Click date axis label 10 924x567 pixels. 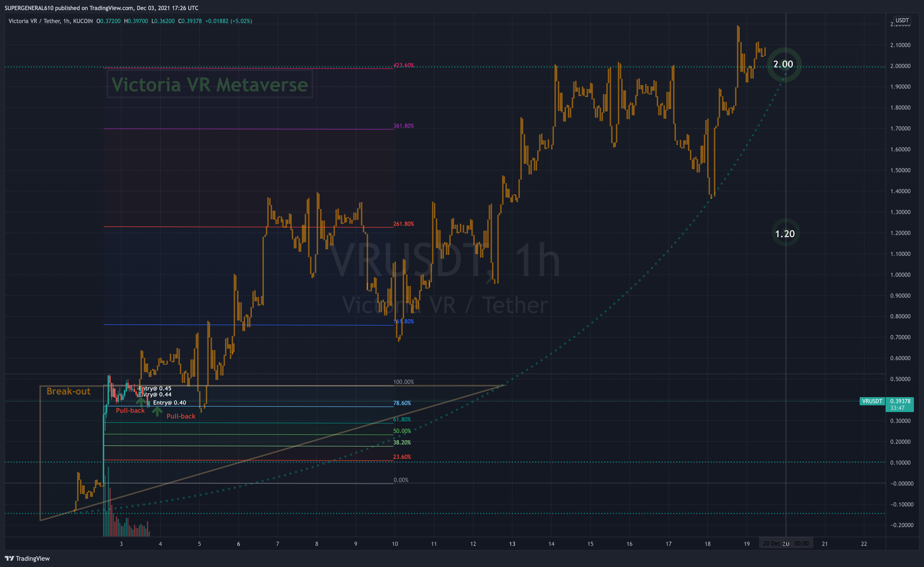[395, 544]
